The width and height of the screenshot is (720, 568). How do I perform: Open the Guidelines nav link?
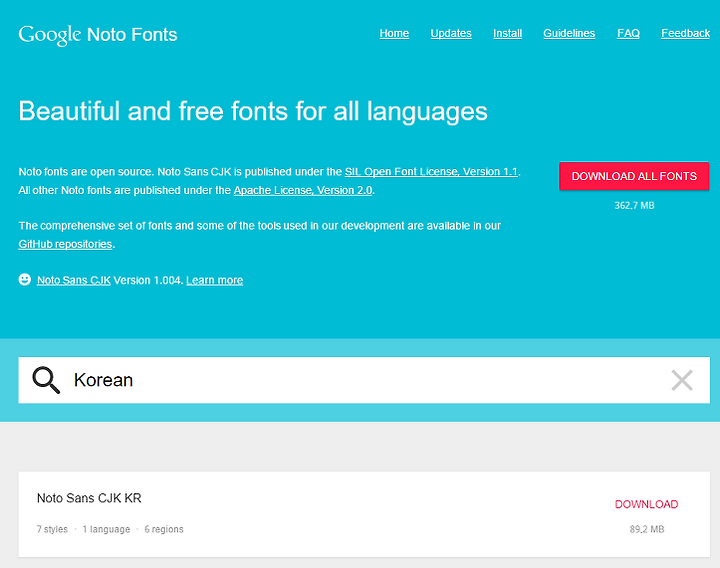click(x=569, y=34)
